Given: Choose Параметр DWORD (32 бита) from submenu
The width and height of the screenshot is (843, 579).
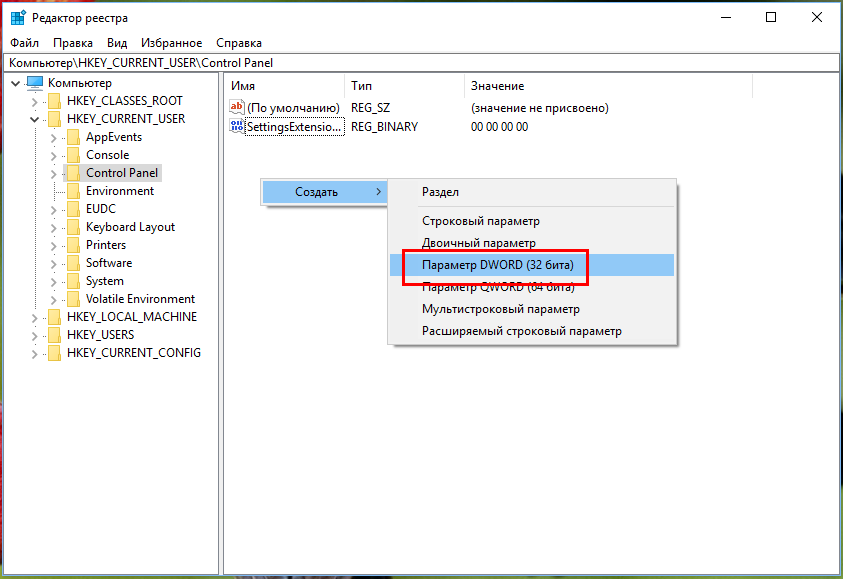Looking at the screenshot, I should [497, 265].
